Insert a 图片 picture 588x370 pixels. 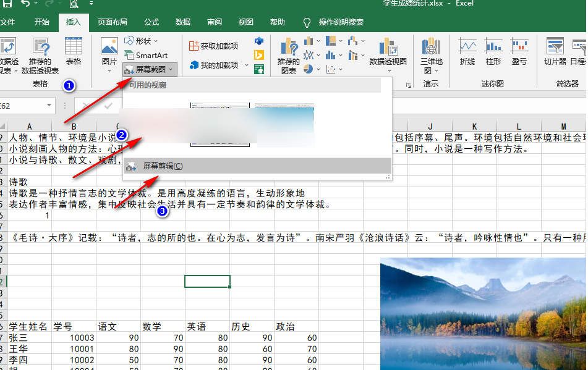pos(108,54)
